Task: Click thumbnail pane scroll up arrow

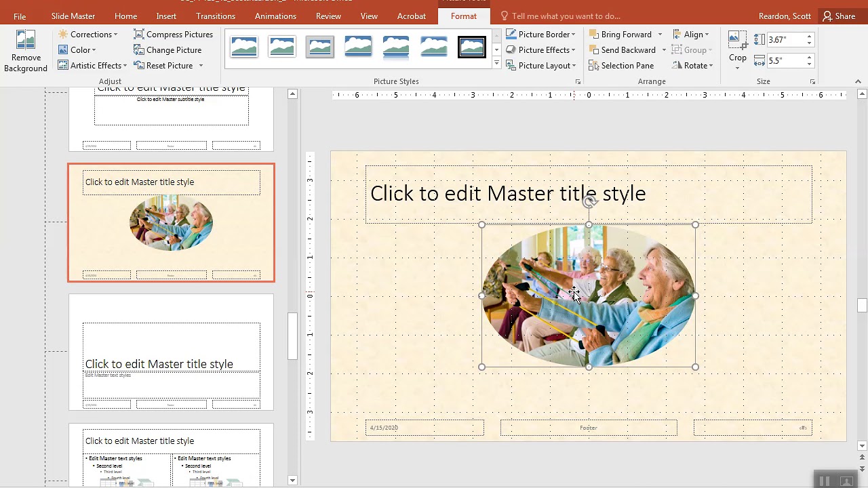Action: tap(292, 94)
